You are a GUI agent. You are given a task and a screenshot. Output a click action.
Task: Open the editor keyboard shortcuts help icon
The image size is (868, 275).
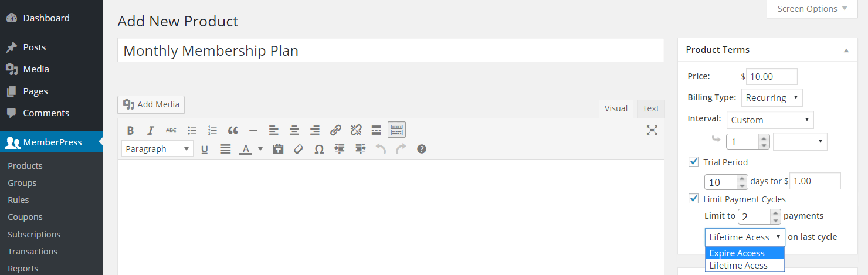point(421,149)
